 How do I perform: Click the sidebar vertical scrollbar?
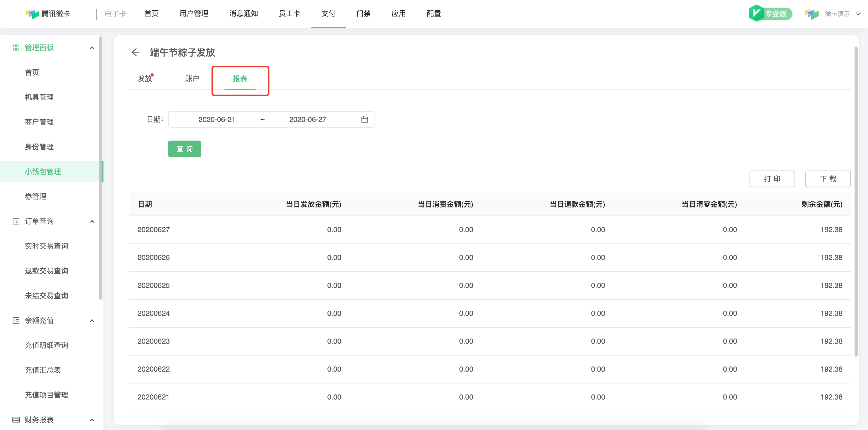(x=101, y=168)
